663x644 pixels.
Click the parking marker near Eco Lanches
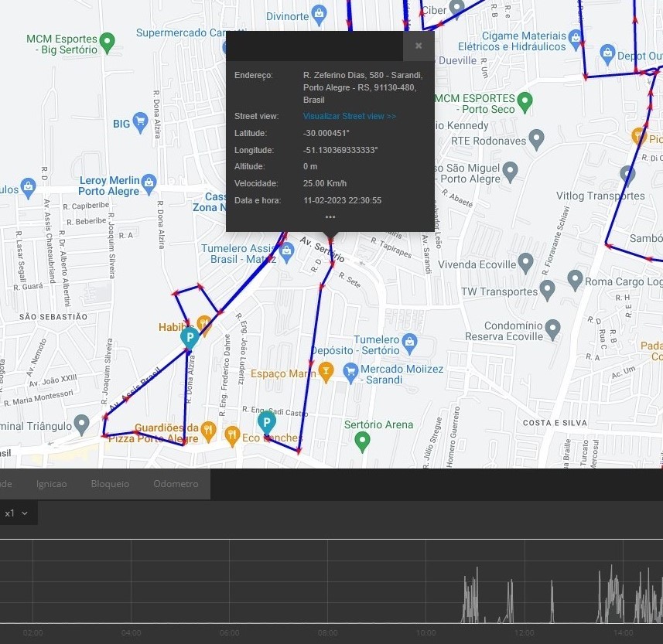pyautogui.click(x=266, y=421)
